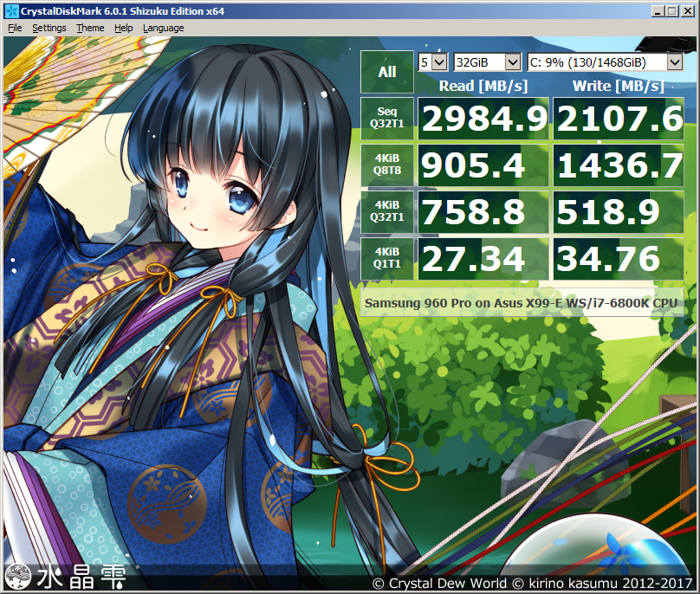Click the CrystalDiskMark title bar icon

pos(11,11)
